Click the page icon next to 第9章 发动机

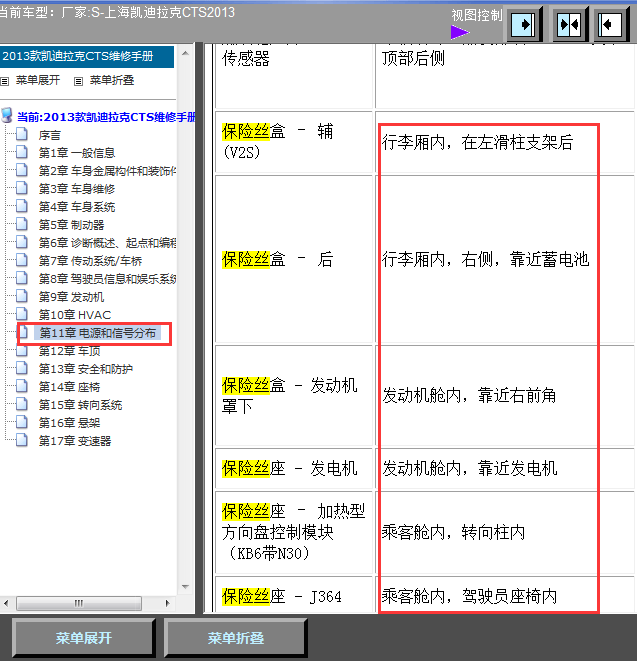tap(22, 296)
